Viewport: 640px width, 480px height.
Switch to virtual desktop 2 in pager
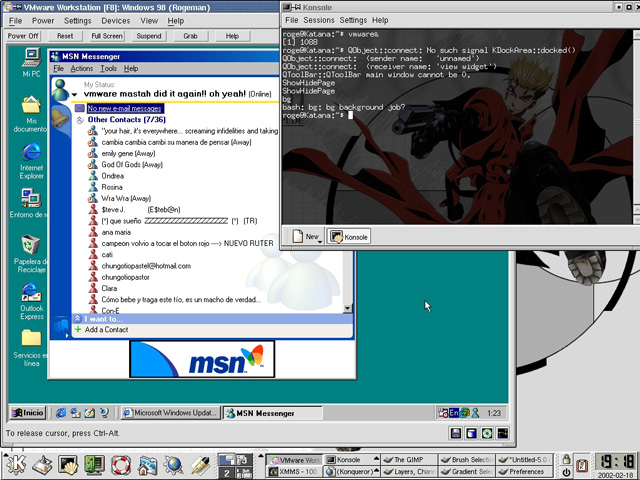coord(227,473)
